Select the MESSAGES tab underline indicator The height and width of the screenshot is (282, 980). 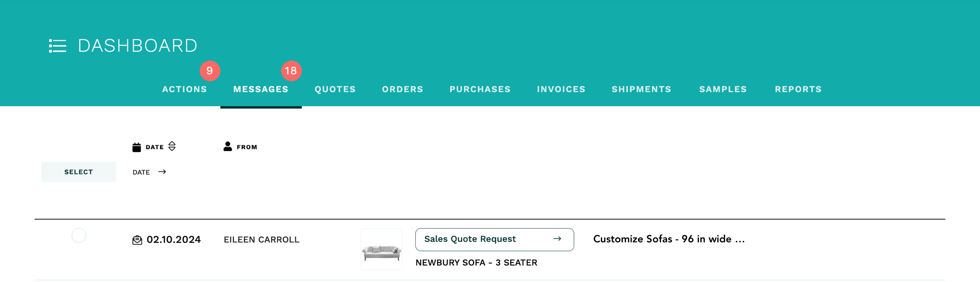[261, 106]
